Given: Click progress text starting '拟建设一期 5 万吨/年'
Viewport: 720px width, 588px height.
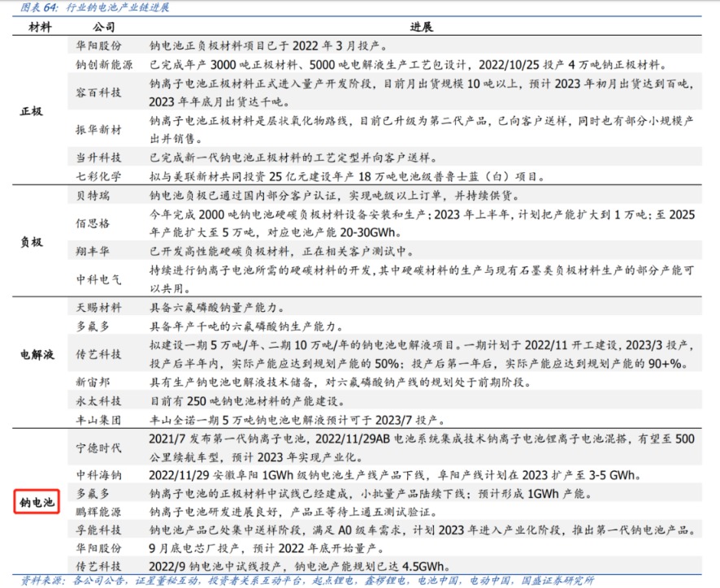Looking at the screenshot, I should (422, 354).
